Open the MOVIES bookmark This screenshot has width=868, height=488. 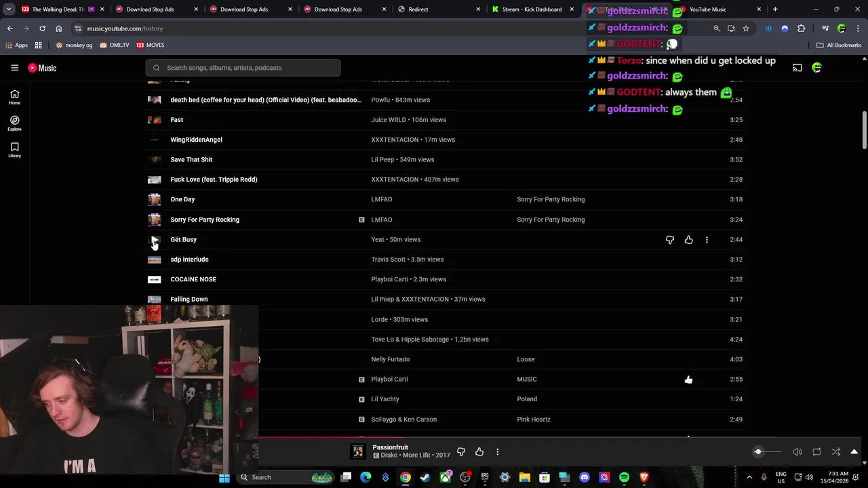151,45
